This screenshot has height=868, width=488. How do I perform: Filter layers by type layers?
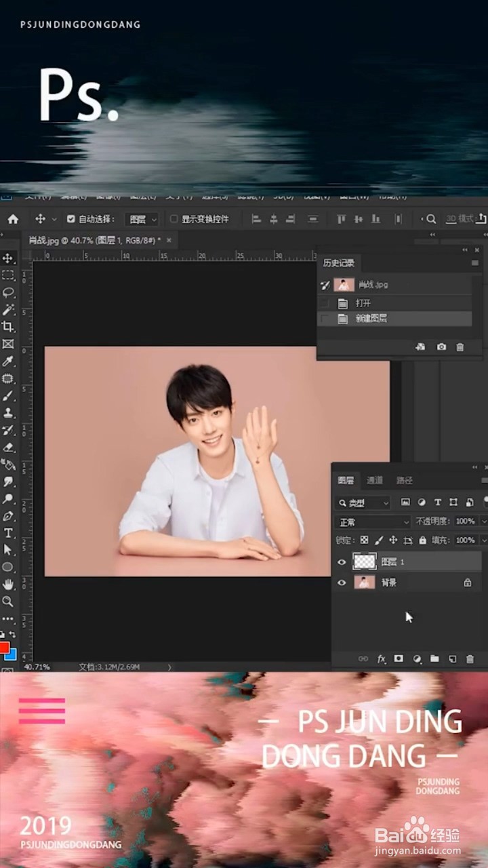point(438,502)
